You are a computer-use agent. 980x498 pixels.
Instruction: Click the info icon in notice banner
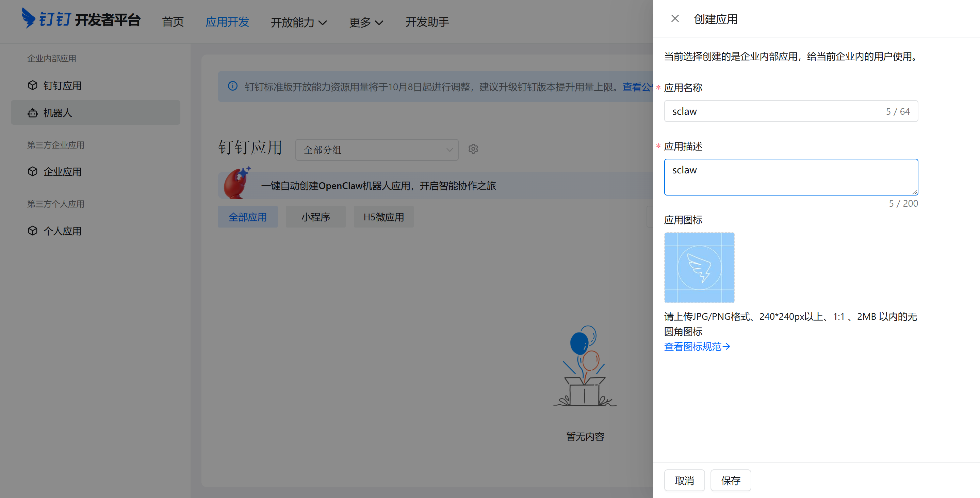click(x=232, y=86)
